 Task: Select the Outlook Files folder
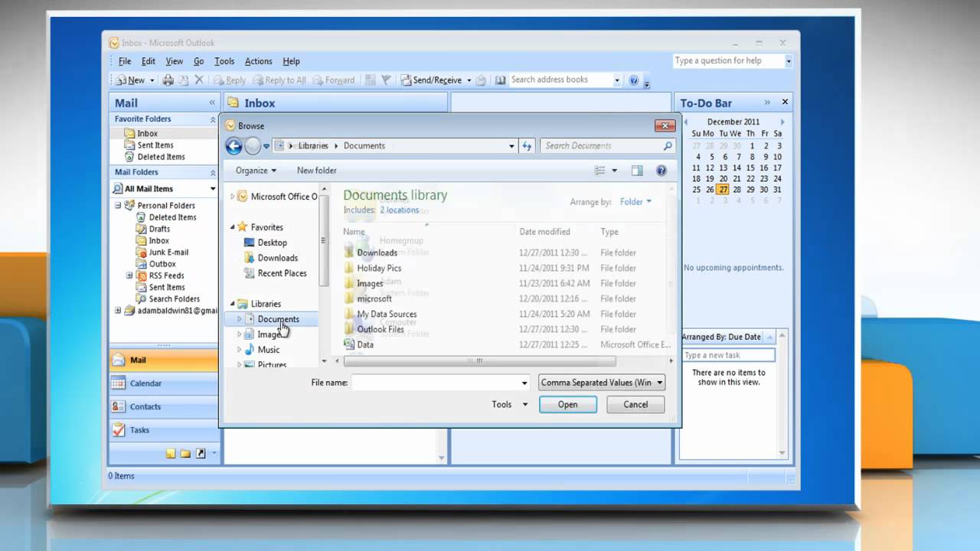click(381, 329)
